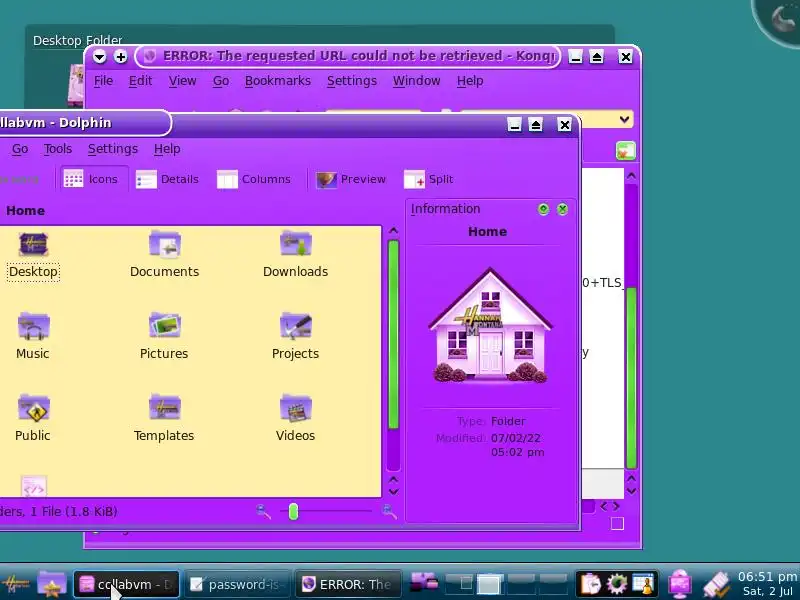Open the Konqueror window menu arrow button

point(99,57)
